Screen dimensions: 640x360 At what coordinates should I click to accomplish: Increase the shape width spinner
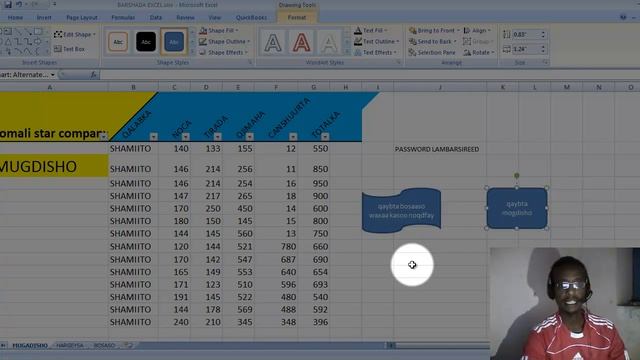pyautogui.click(x=543, y=47)
